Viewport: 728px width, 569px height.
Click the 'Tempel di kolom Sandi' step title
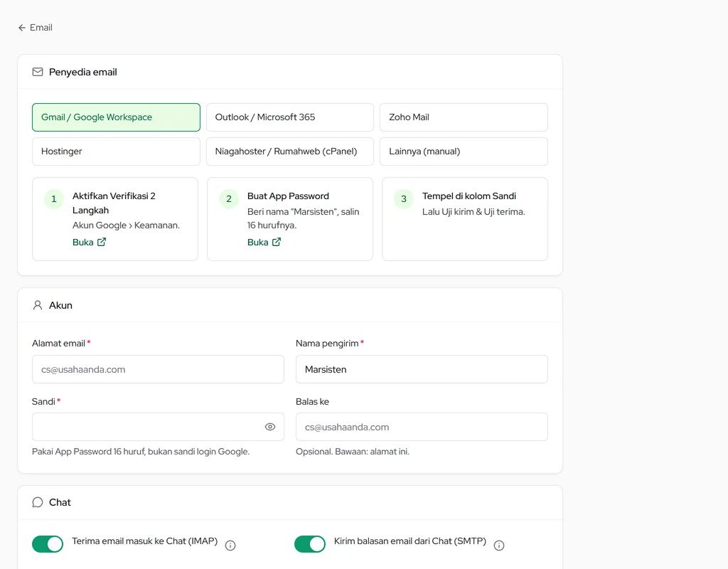pos(469,196)
